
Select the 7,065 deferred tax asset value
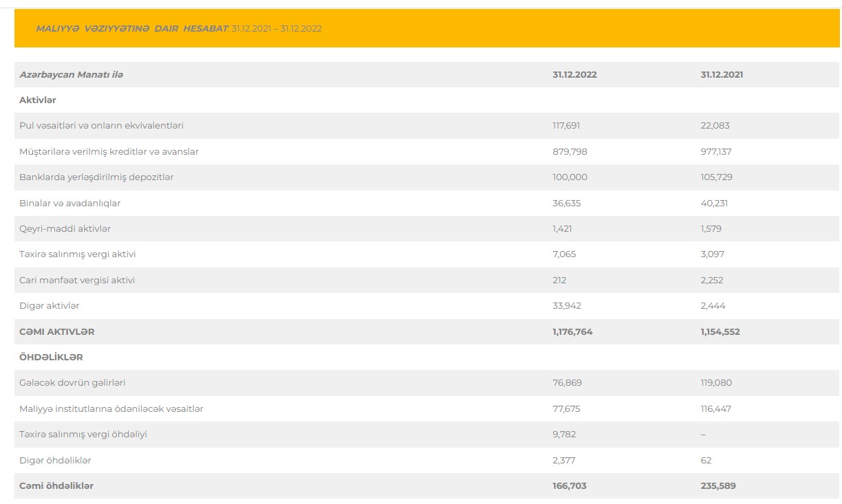point(564,254)
